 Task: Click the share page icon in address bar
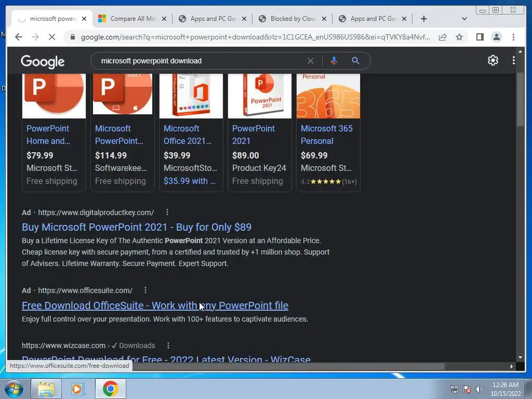click(x=443, y=37)
